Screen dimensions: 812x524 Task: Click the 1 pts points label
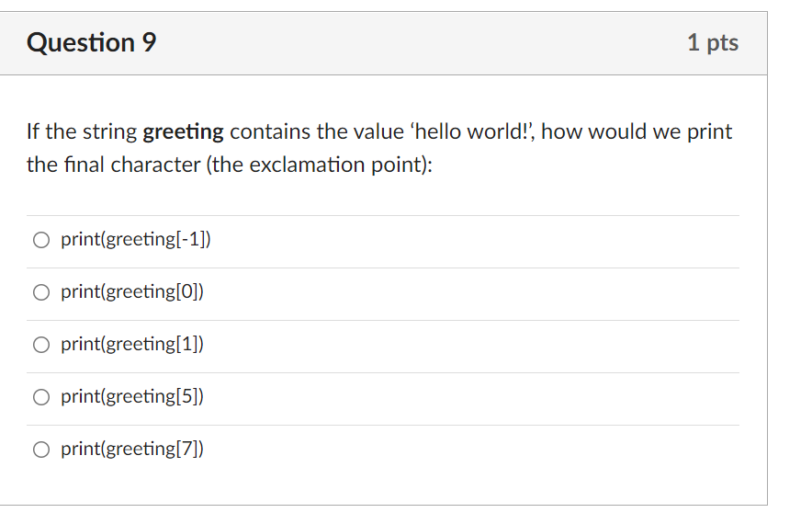(712, 43)
